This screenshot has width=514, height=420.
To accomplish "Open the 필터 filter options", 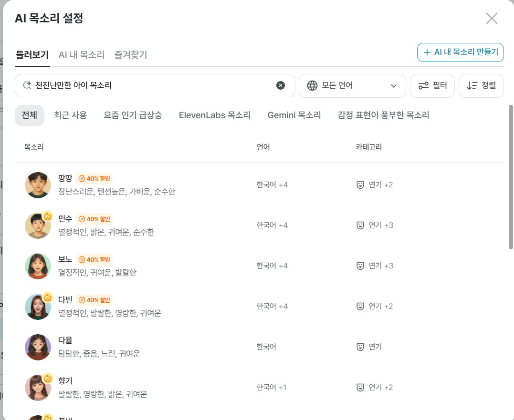I will [432, 85].
